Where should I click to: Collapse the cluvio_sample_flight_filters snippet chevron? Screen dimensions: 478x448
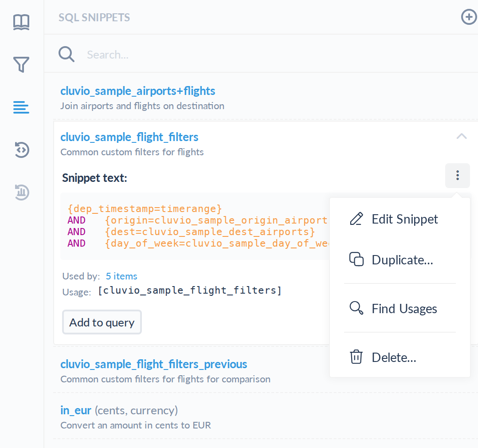[462, 136]
